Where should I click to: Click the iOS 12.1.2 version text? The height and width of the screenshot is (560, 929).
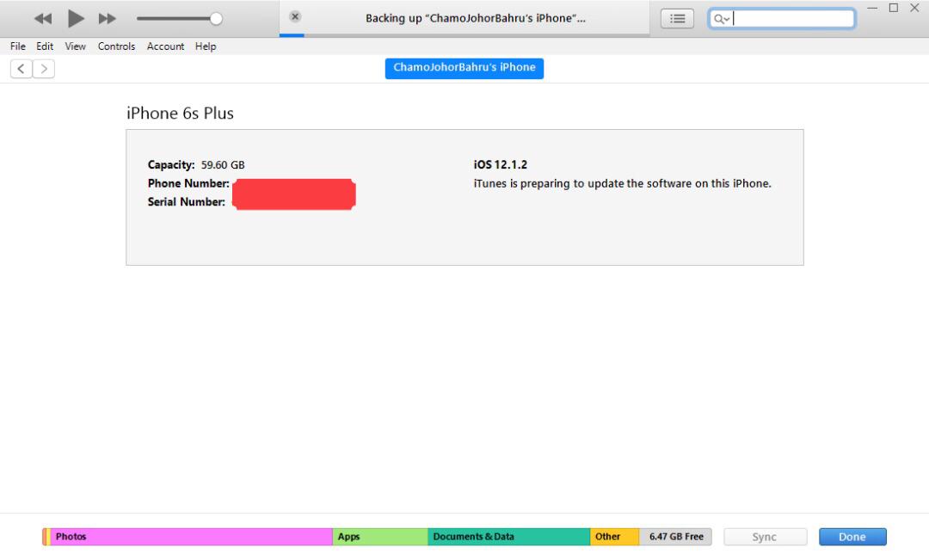(x=501, y=165)
